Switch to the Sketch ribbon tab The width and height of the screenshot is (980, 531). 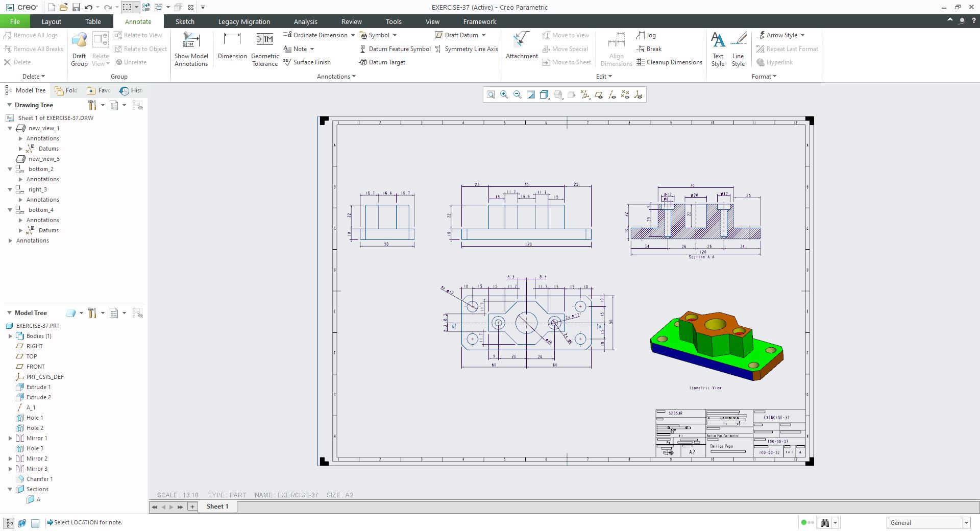tap(185, 21)
